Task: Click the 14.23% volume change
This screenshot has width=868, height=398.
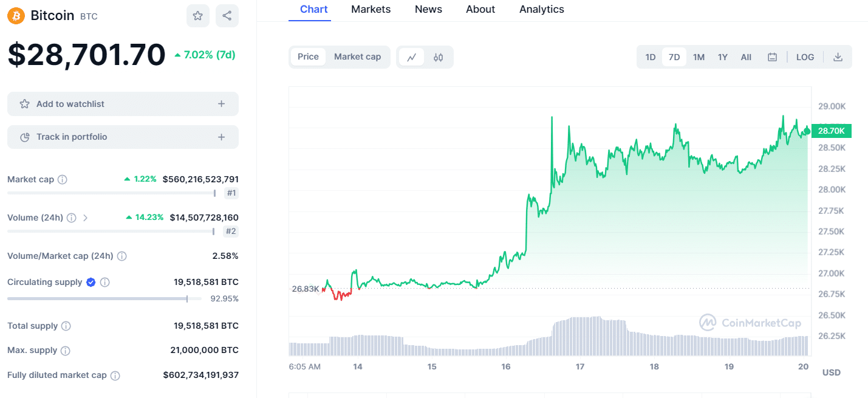Action: click(x=145, y=218)
